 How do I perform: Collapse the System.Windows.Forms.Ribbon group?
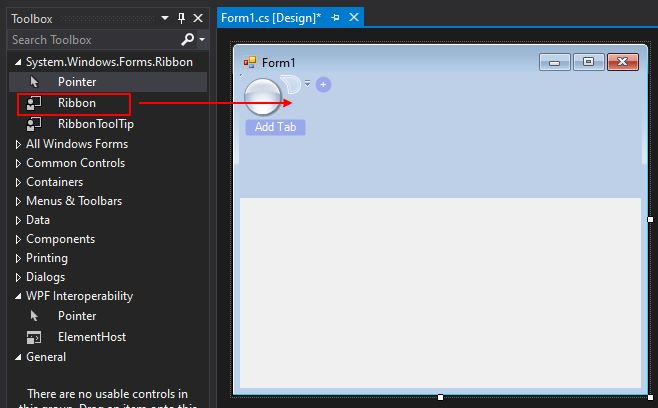pyautogui.click(x=18, y=62)
